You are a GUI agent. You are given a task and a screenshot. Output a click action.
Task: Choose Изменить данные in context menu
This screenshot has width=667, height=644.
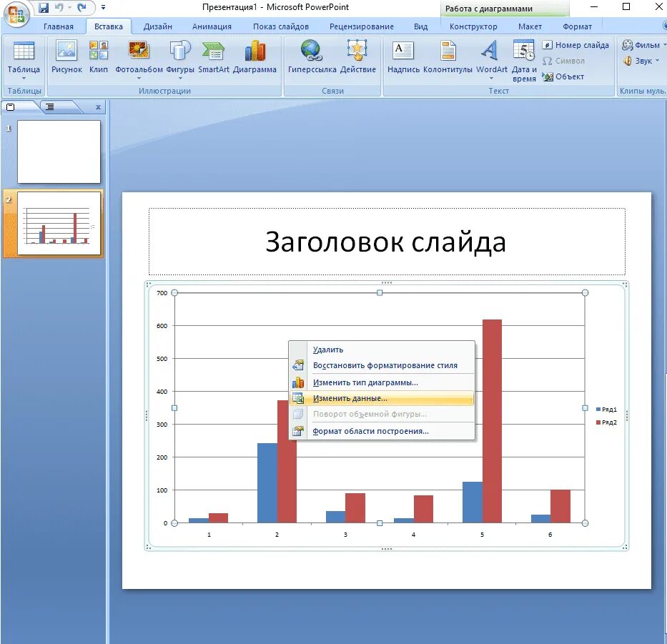(382, 399)
